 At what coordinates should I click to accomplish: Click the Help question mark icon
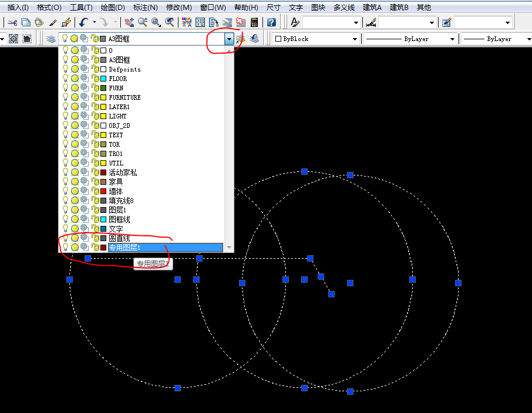tap(271, 23)
